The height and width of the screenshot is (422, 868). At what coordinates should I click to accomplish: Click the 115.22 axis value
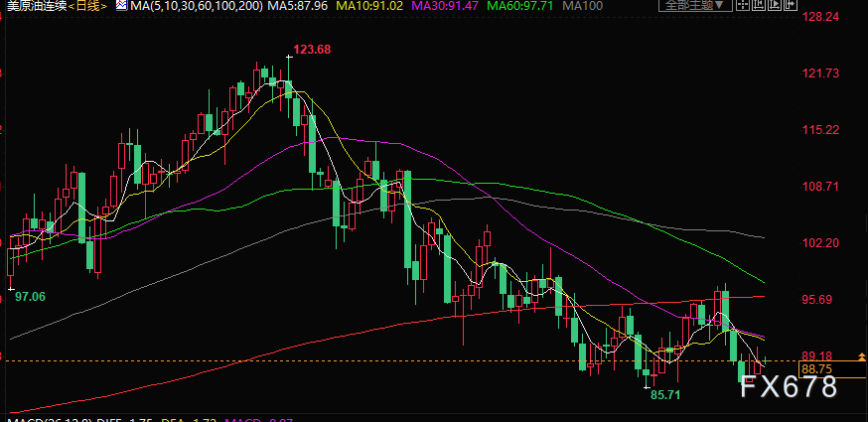tap(821, 130)
